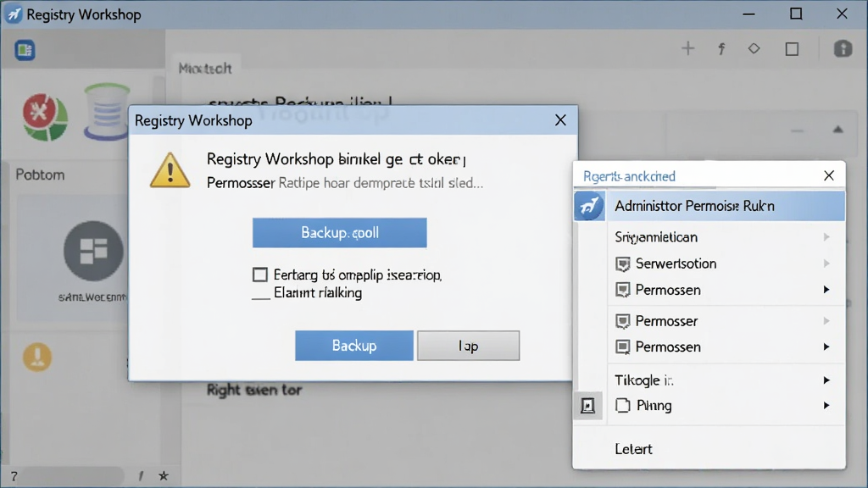Click the Iap button in the dialog

468,346
